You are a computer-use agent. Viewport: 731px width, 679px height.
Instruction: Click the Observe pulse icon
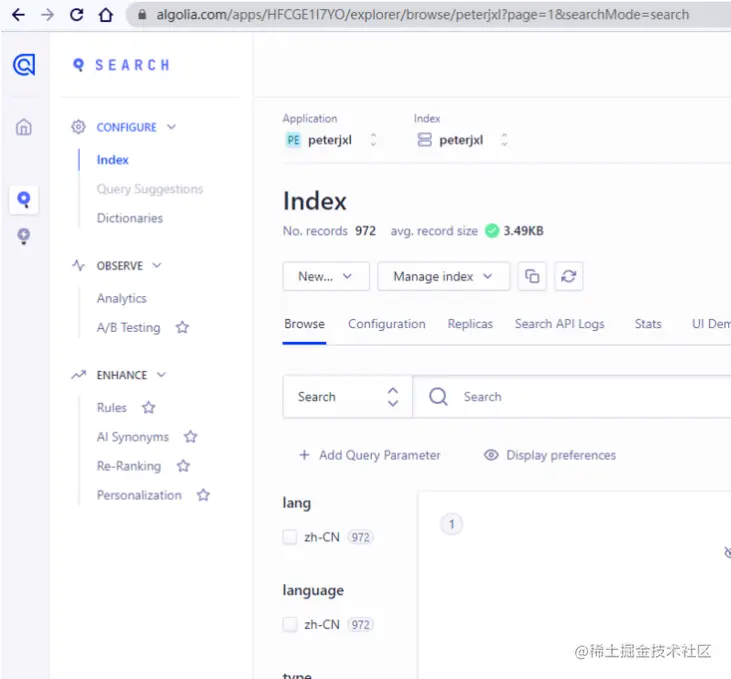pyautogui.click(x=78, y=265)
